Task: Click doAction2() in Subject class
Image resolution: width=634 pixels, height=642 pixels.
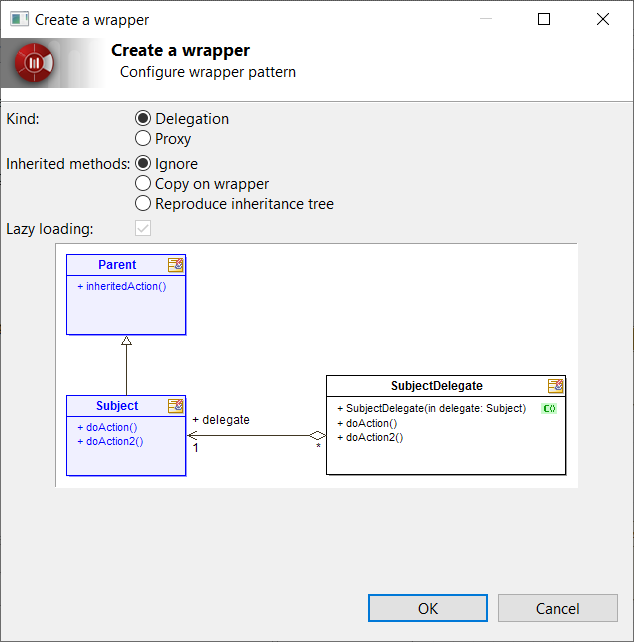Action: [x=110, y=441]
